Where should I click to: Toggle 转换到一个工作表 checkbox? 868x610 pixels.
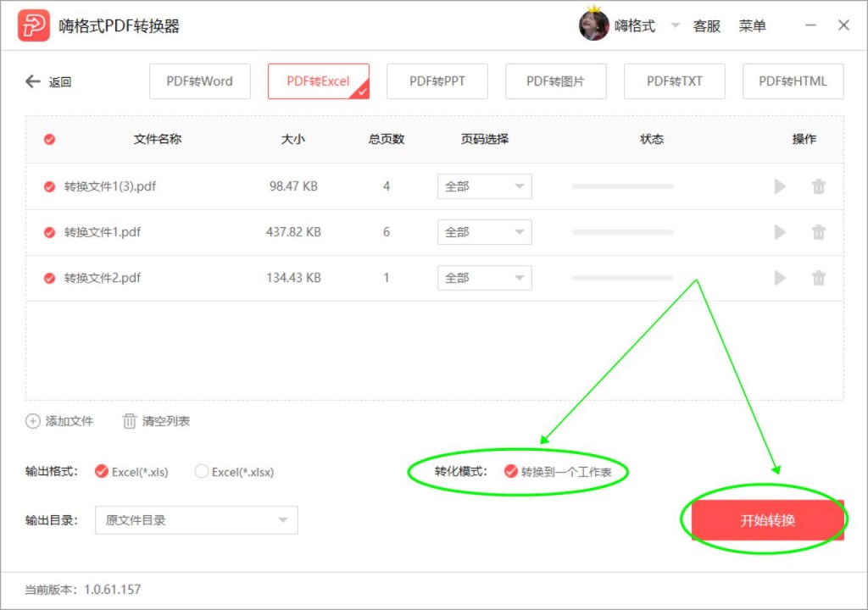coord(511,472)
